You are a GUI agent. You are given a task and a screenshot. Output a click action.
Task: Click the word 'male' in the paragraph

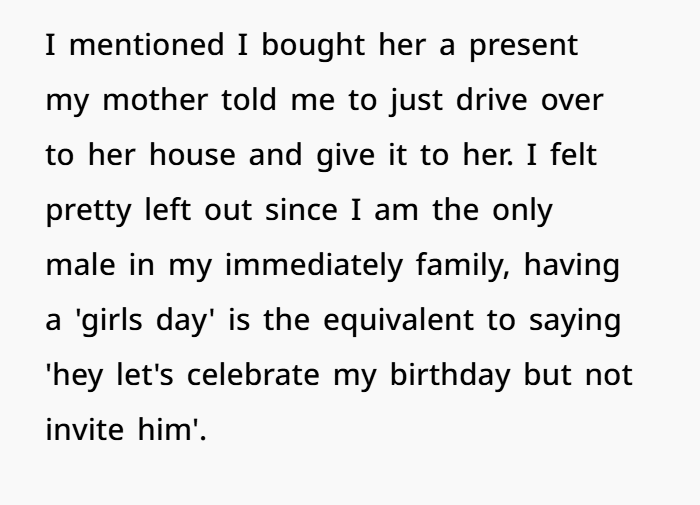point(79,266)
